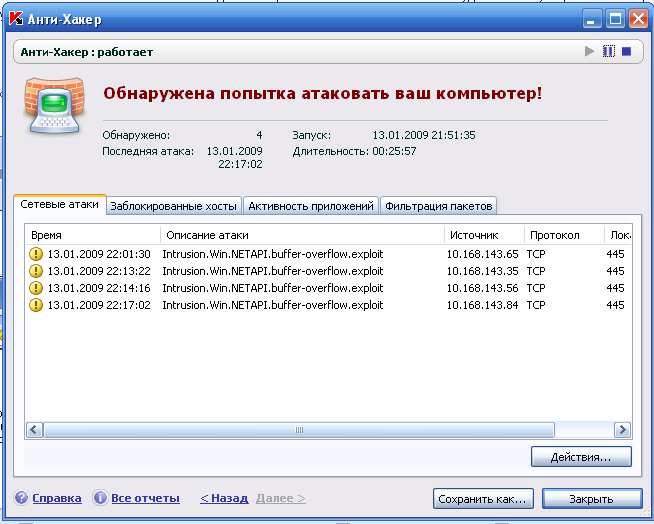Click the horizontal scrollbar thumb

[x=299, y=429]
